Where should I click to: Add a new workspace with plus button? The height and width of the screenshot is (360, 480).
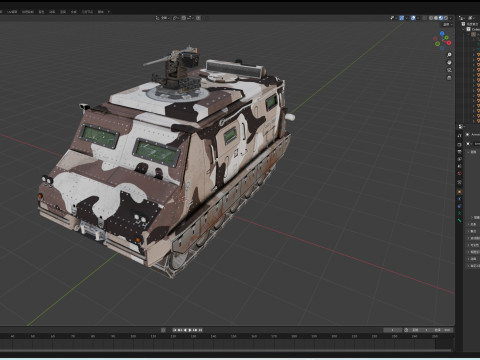point(109,12)
